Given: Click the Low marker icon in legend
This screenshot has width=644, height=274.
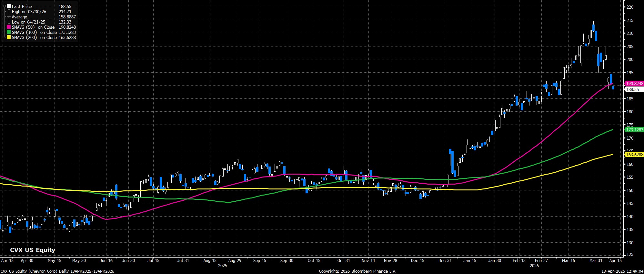Looking at the screenshot, I should (x=9, y=22).
